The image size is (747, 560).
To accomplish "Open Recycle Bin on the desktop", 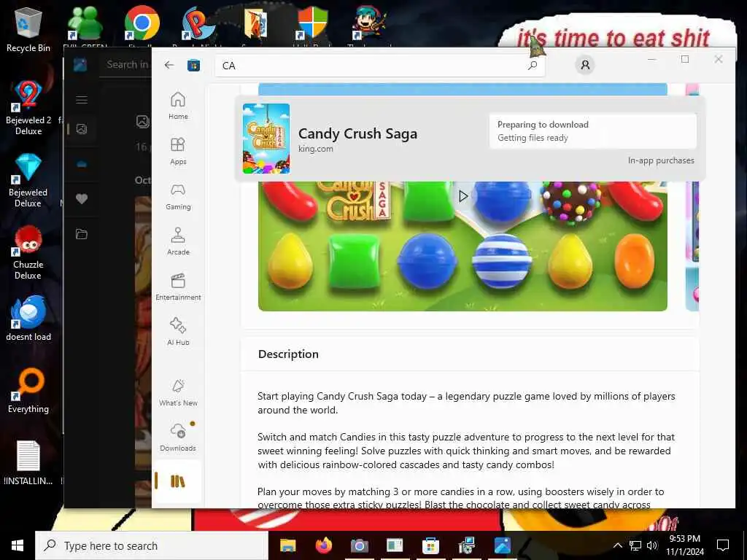I will coord(28,29).
